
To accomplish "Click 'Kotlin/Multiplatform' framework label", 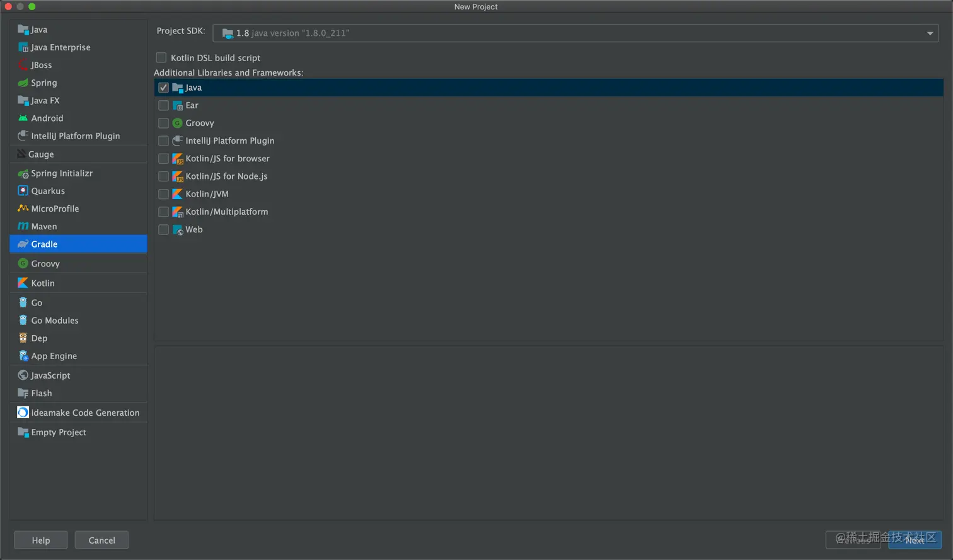I will click(227, 212).
